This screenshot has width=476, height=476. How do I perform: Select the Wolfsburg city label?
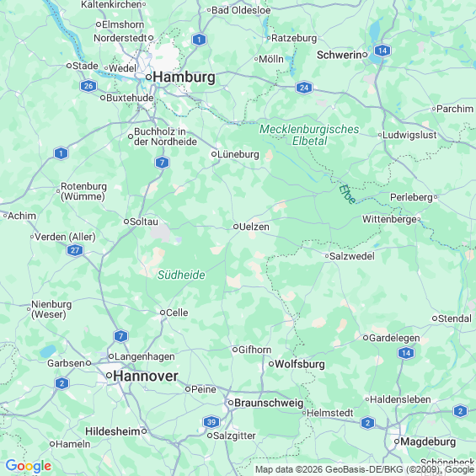[x=300, y=364]
